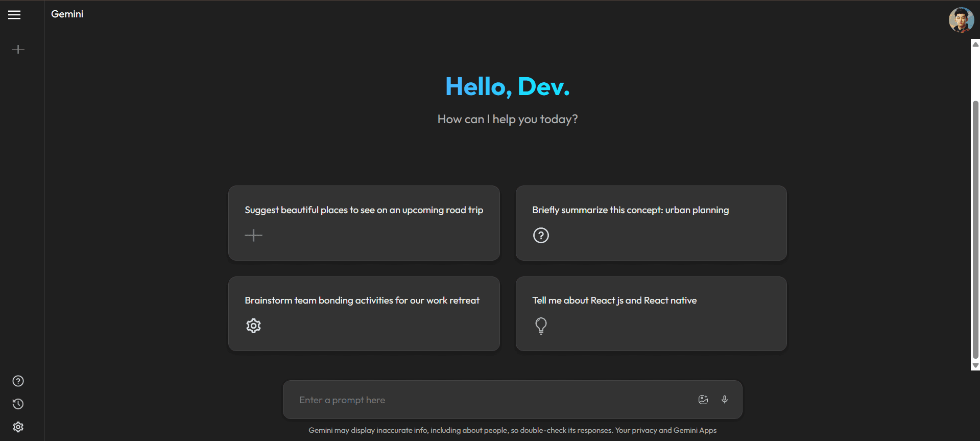
Task: Click 'Your privacy and Gemini Apps' footer text
Action: [x=665, y=430]
